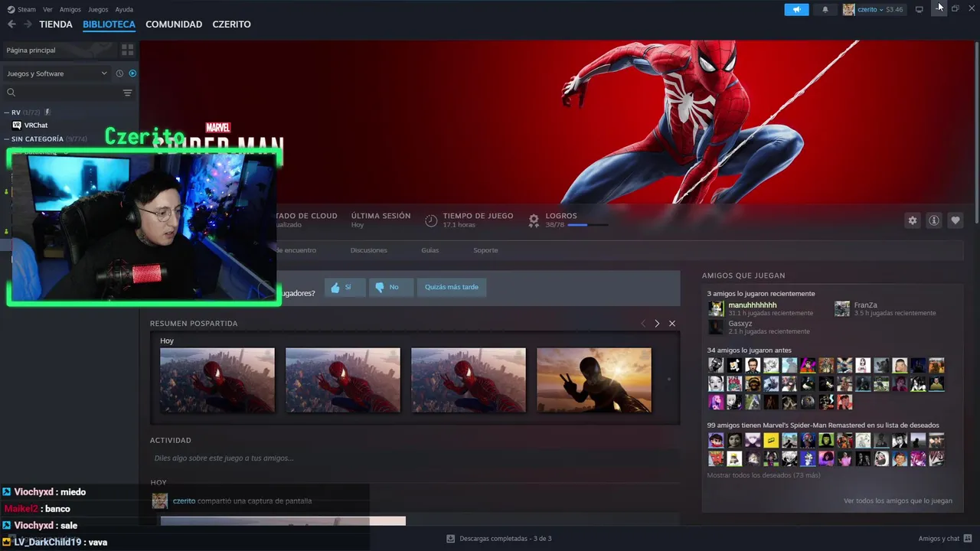Click FranZa's friend avatar

click(842, 308)
